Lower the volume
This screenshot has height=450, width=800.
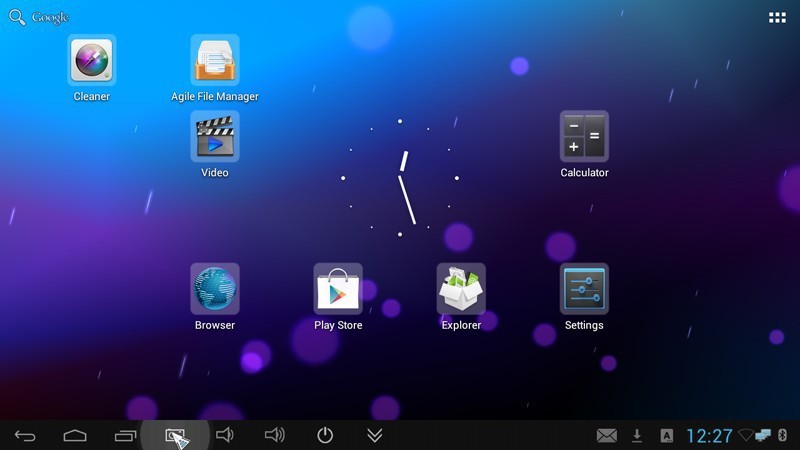click(x=225, y=435)
